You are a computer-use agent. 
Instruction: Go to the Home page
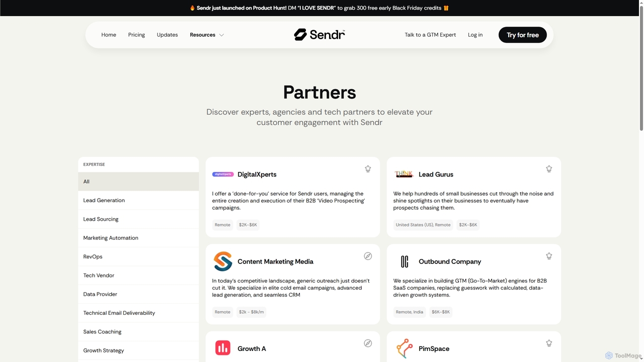coord(109,35)
